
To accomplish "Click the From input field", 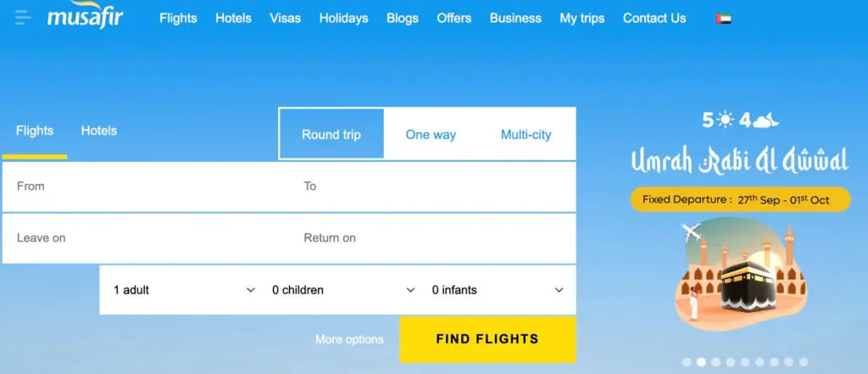I will [x=144, y=187].
